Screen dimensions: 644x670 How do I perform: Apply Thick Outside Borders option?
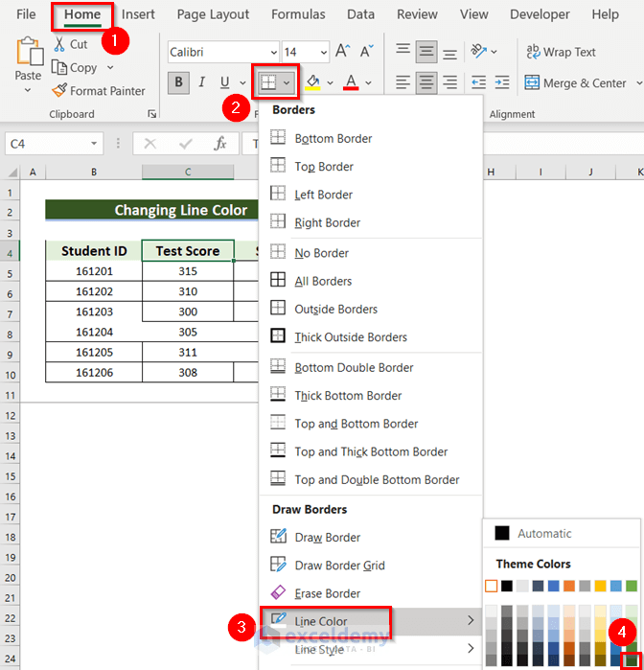351,336
